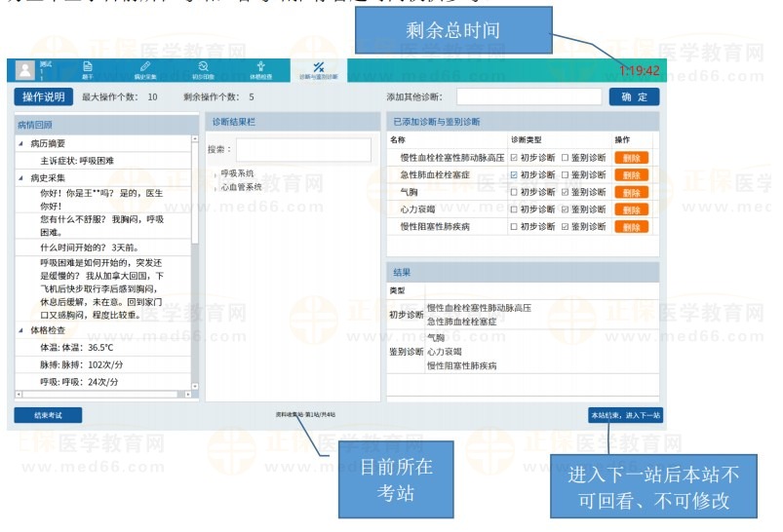Delete the 心力衰竭 diagnosis row
Image resolution: width=783 pixels, height=532 pixels.
(x=631, y=209)
